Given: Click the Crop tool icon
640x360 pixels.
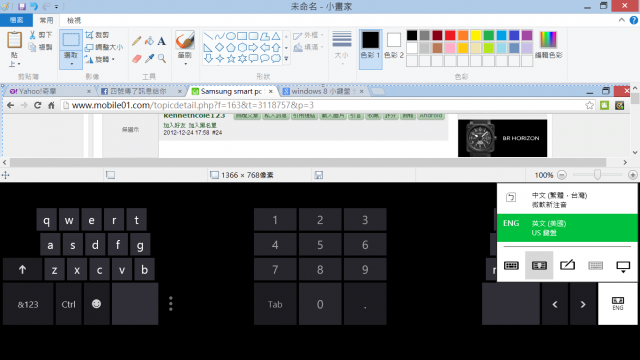Looking at the screenshot, I should point(89,35).
